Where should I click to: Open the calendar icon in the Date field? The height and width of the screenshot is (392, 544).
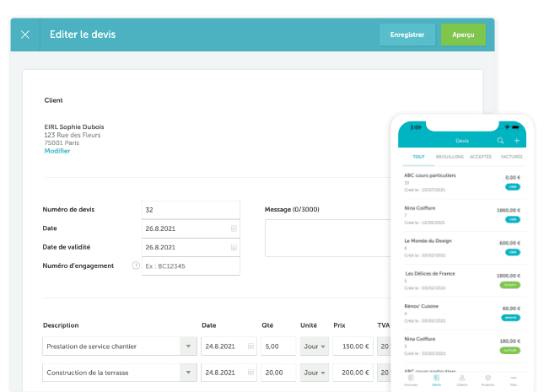234,228
